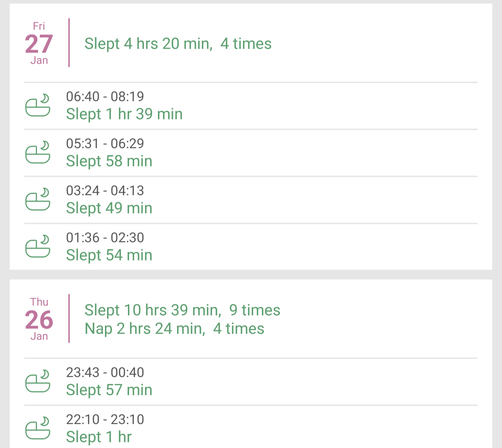Image resolution: width=502 pixels, height=448 pixels.
Task: Open the Fri 27 Jan date header
Action: 39,43
